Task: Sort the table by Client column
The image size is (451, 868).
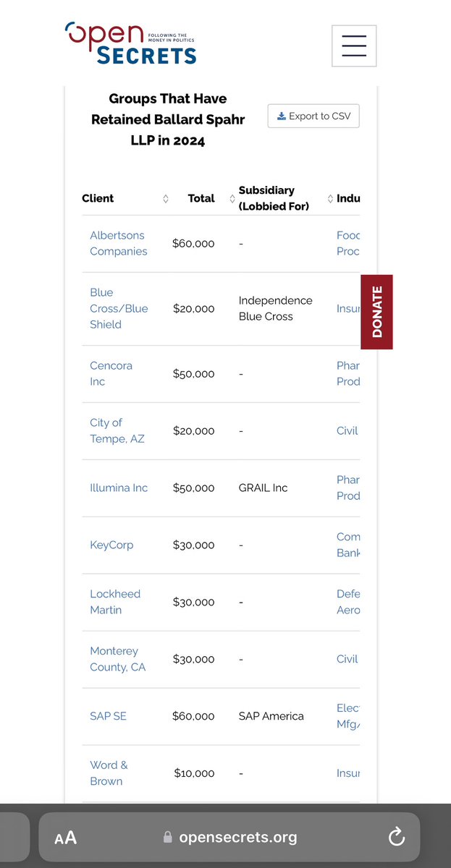Action: [166, 199]
